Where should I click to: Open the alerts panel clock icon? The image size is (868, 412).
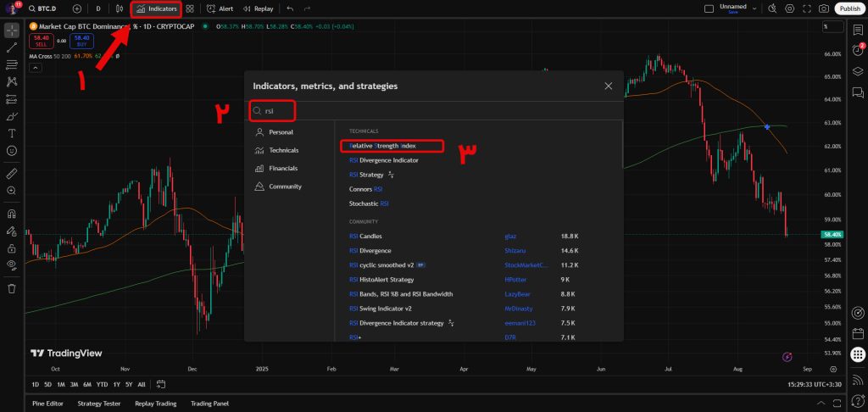click(x=858, y=50)
